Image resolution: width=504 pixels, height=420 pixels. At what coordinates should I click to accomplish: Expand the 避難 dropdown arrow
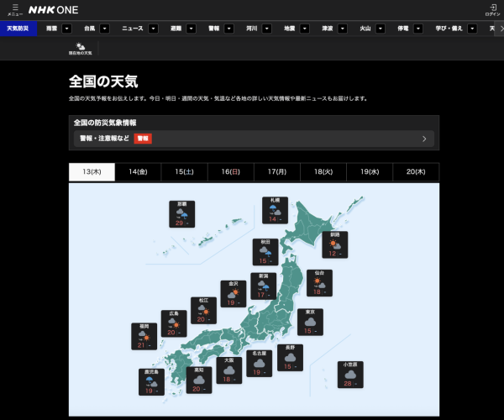point(192,29)
